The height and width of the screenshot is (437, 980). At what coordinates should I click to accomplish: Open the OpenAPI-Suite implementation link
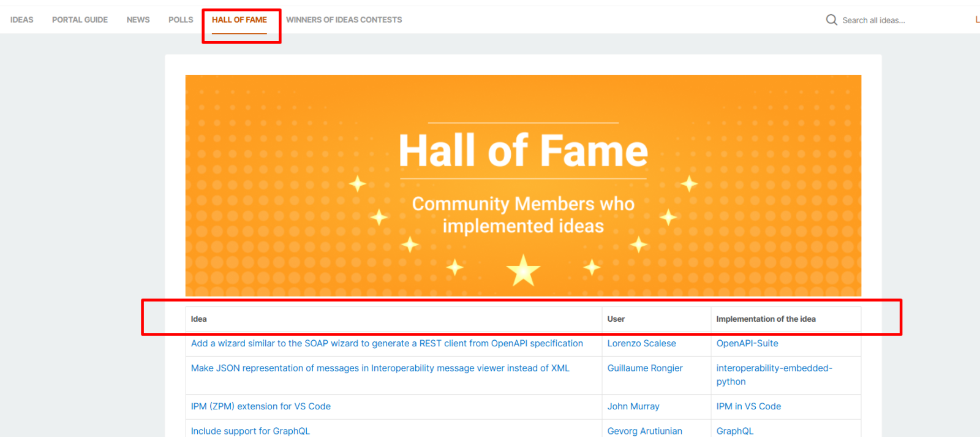tap(747, 343)
